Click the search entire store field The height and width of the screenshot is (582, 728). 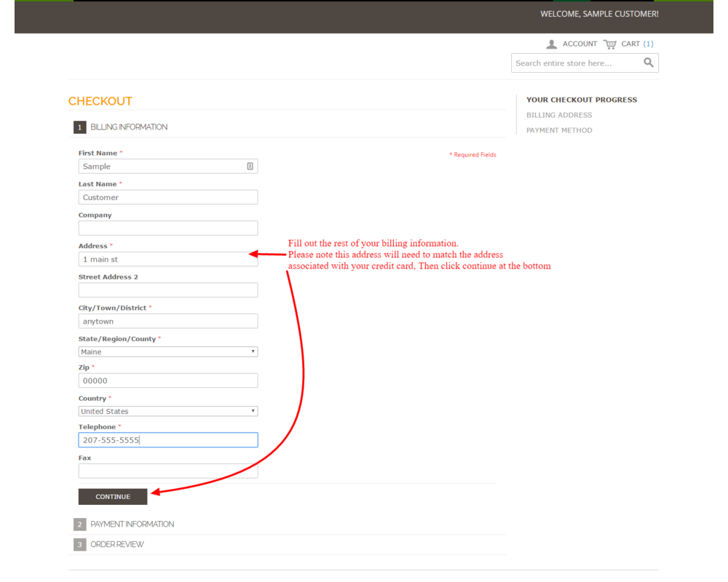[575, 63]
